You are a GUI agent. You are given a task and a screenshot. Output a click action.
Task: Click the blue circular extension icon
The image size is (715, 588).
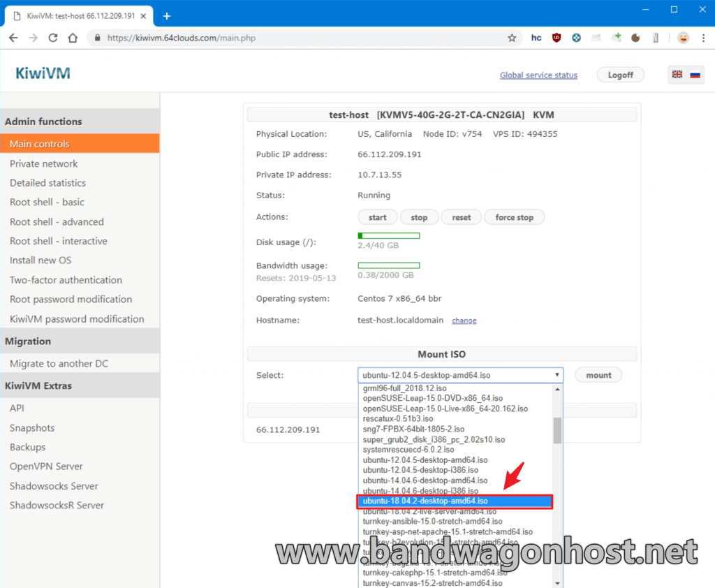(x=576, y=38)
